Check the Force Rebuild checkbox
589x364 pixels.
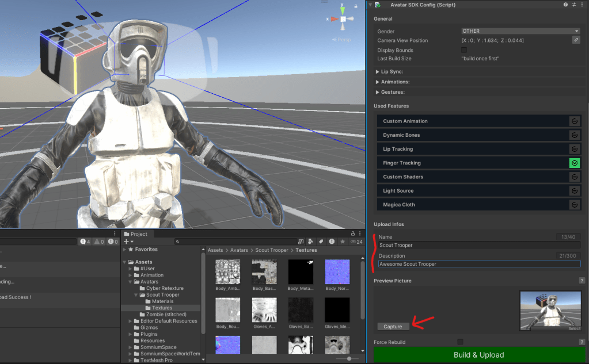click(x=460, y=342)
